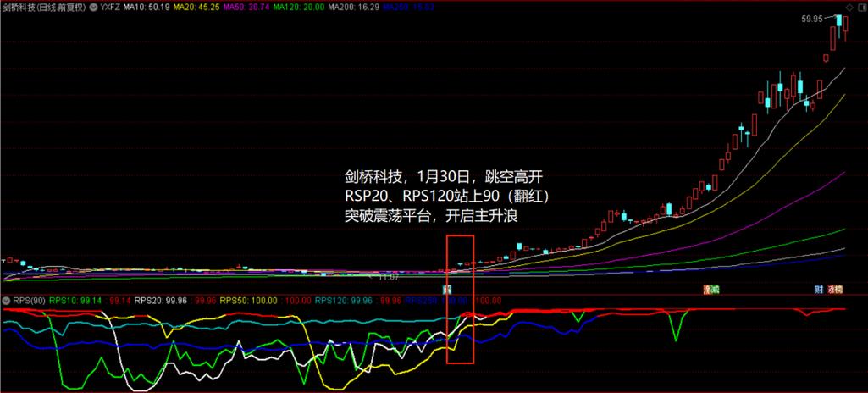
Task: Click the yellow RPS50: 100.00 label
Action: (x=249, y=301)
